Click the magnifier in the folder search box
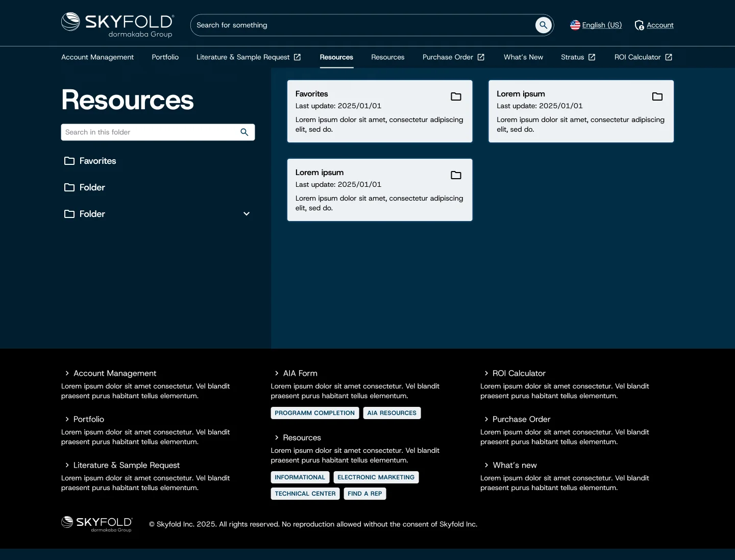This screenshot has height=560, width=735. coord(244,132)
